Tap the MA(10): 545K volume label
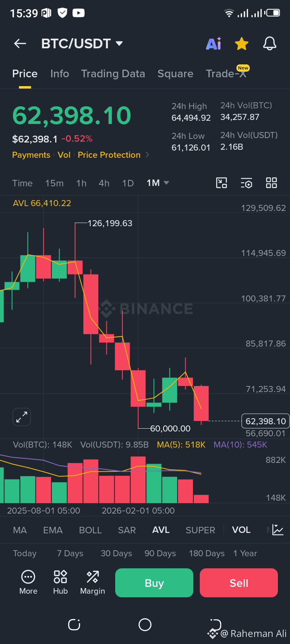290x644 pixels. 240,445
